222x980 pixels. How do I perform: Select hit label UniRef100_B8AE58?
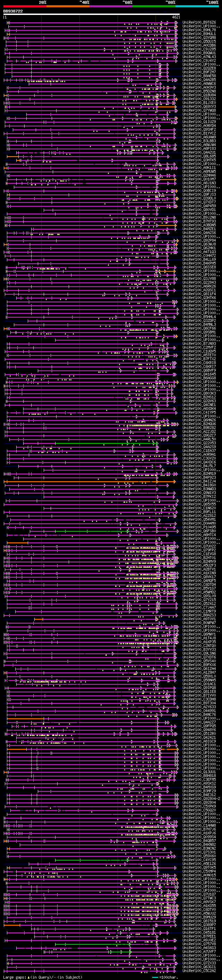pos(199,76)
